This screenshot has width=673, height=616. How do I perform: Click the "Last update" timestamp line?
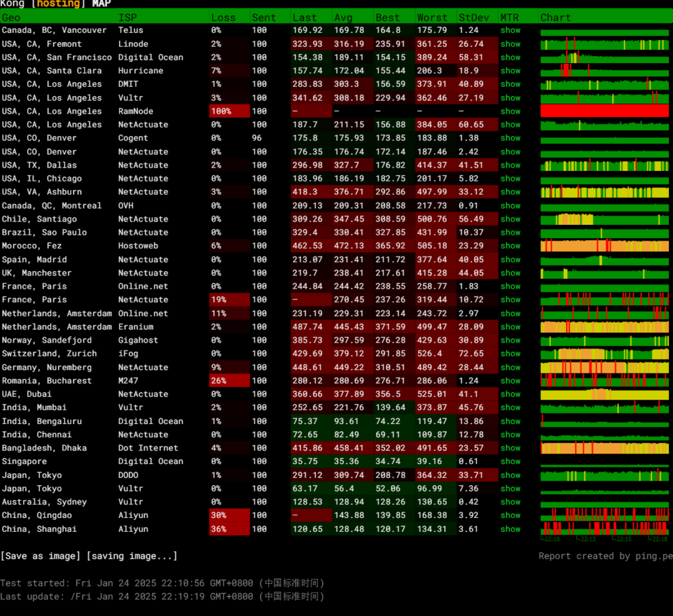[x=162, y=596]
